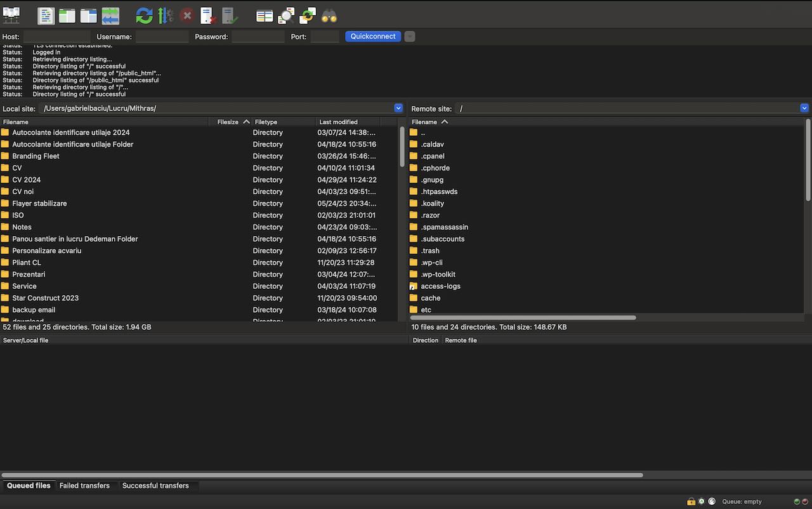Toggle processing of the transfer queue
This screenshot has width=812, height=509.
click(166, 15)
